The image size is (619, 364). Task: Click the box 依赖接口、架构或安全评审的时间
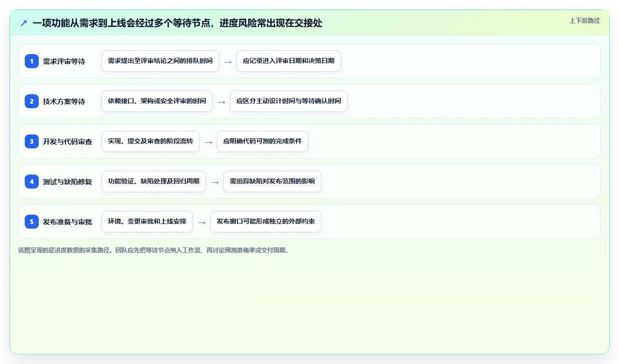tap(157, 101)
